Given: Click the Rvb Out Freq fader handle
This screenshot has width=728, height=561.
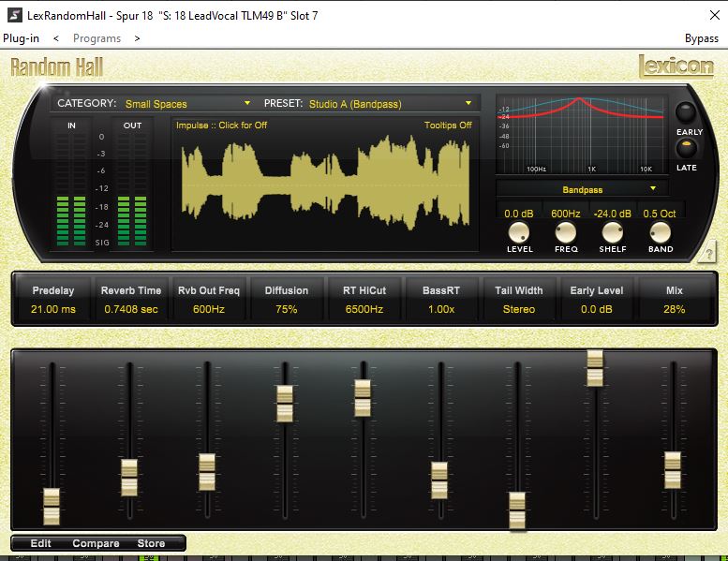Looking at the screenshot, I should (207, 472).
